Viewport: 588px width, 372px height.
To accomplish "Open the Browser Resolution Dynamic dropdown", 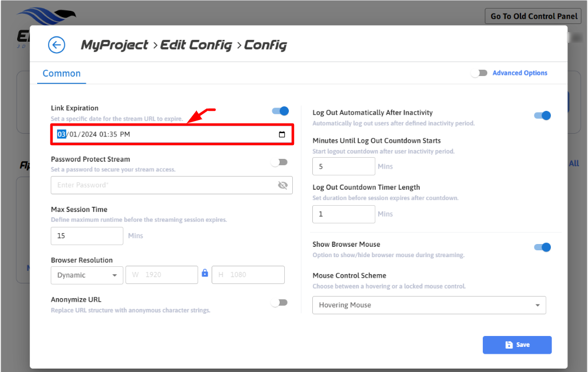I will coord(87,275).
